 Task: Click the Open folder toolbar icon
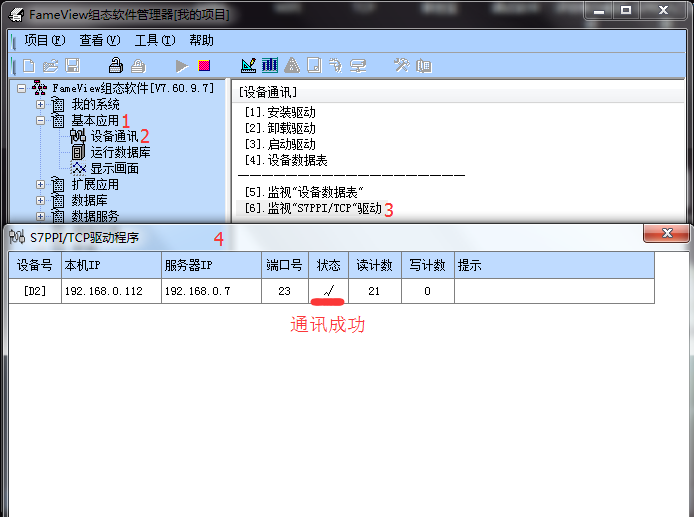point(50,66)
